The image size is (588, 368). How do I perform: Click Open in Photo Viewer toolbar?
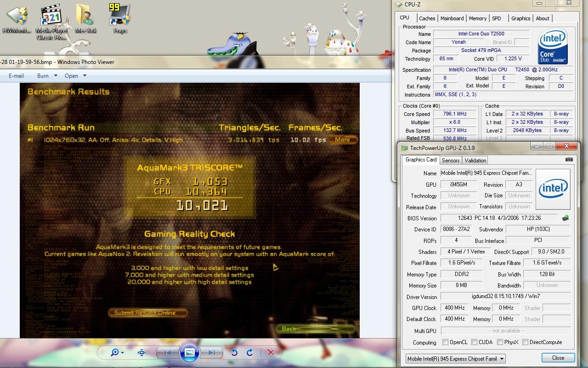tap(71, 76)
